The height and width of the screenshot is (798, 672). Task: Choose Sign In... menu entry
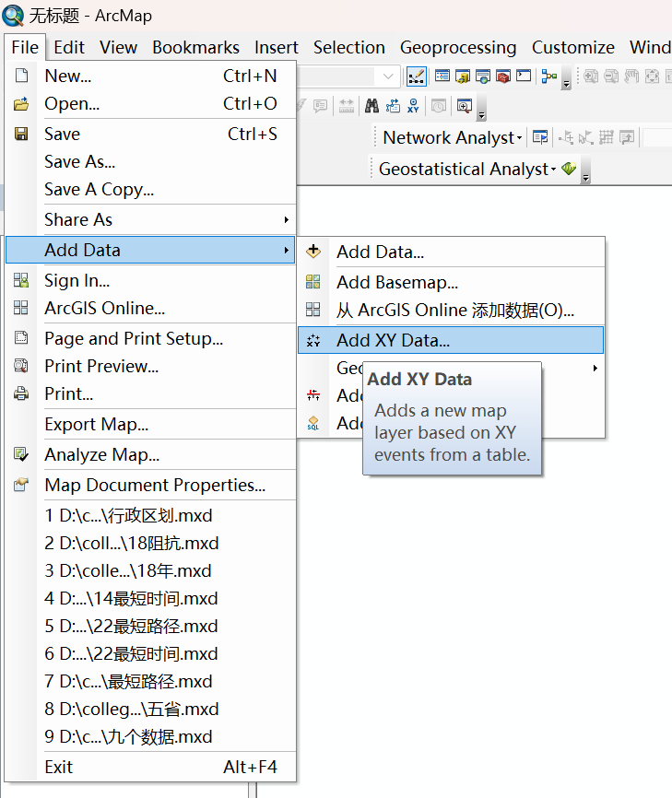[150, 280]
